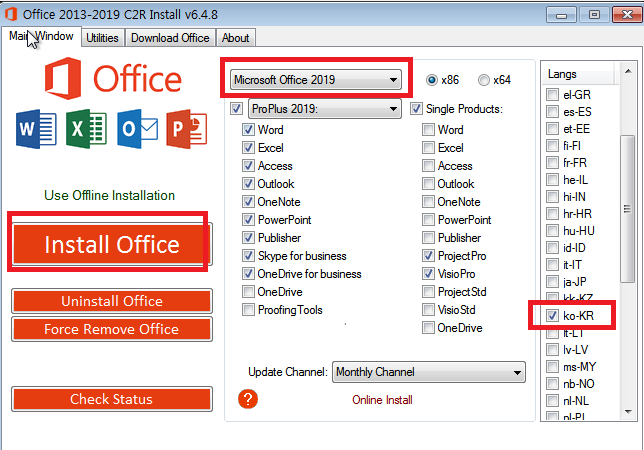Switch to the Utilities tab
Screen dimensions: 644x450
(x=102, y=38)
